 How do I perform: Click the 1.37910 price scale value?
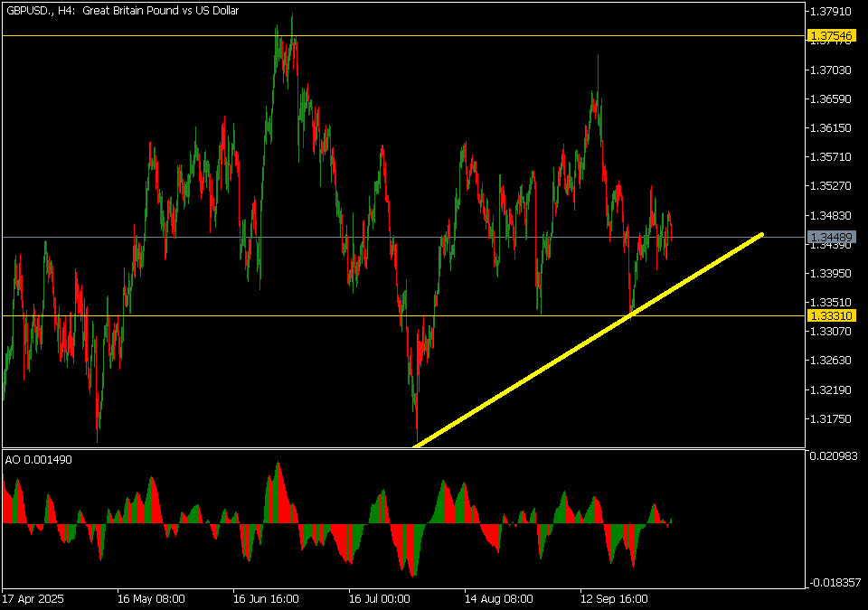(831, 12)
